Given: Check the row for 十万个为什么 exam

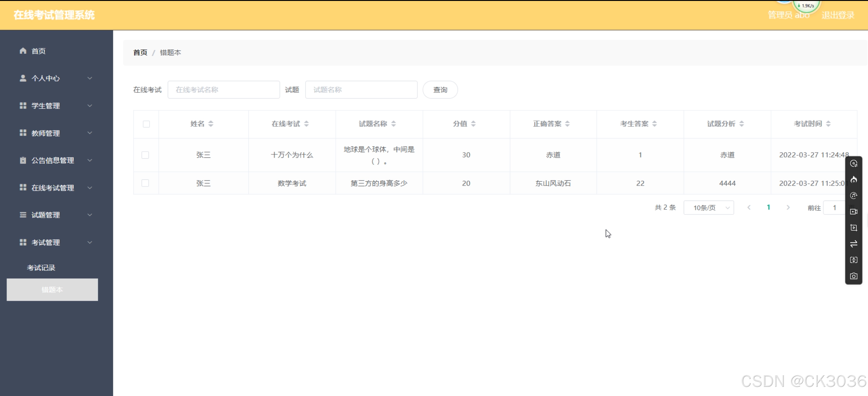Looking at the screenshot, I should coord(145,155).
